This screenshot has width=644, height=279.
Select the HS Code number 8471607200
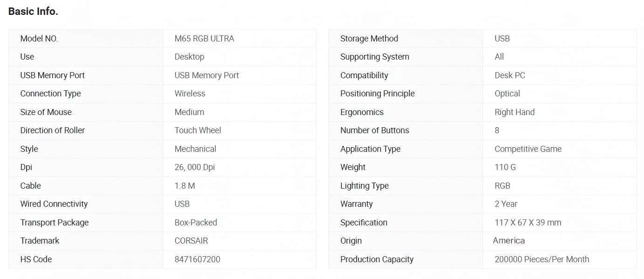(197, 259)
